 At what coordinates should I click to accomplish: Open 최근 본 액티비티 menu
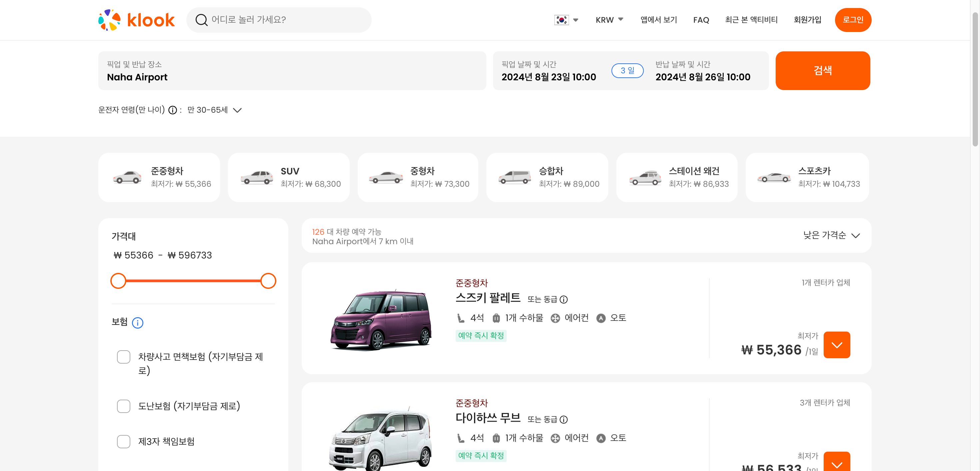751,20
